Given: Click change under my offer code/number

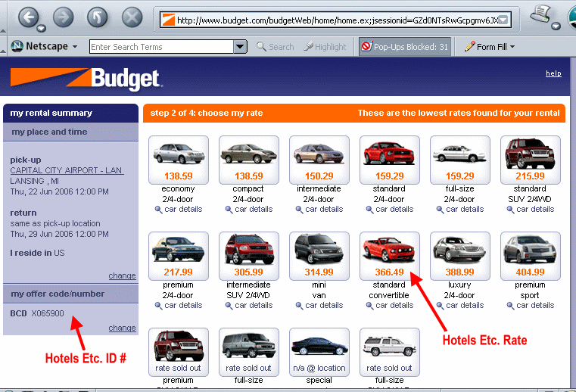Looking at the screenshot, I should point(122,328).
